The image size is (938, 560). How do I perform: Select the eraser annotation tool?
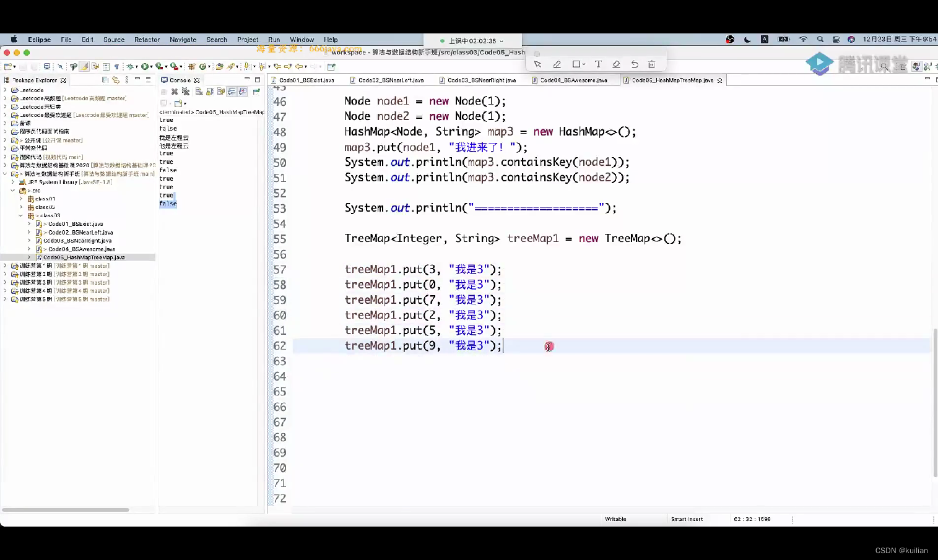[616, 64]
